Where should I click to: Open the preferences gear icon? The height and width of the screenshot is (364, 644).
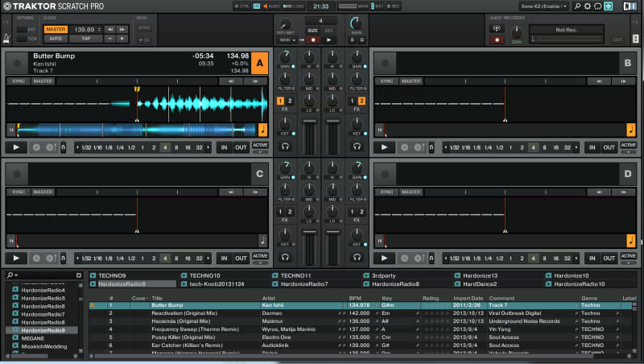click(x=588, y=6)
